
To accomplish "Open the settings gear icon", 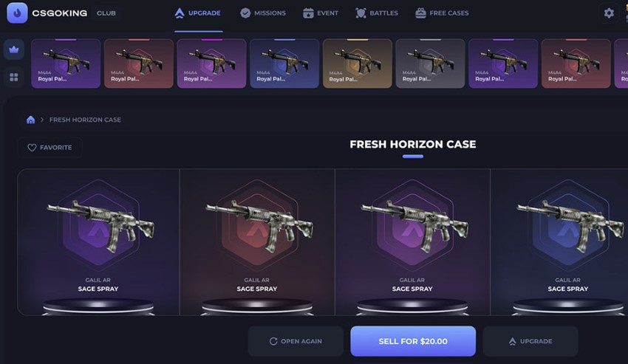I will pos(609,13).
